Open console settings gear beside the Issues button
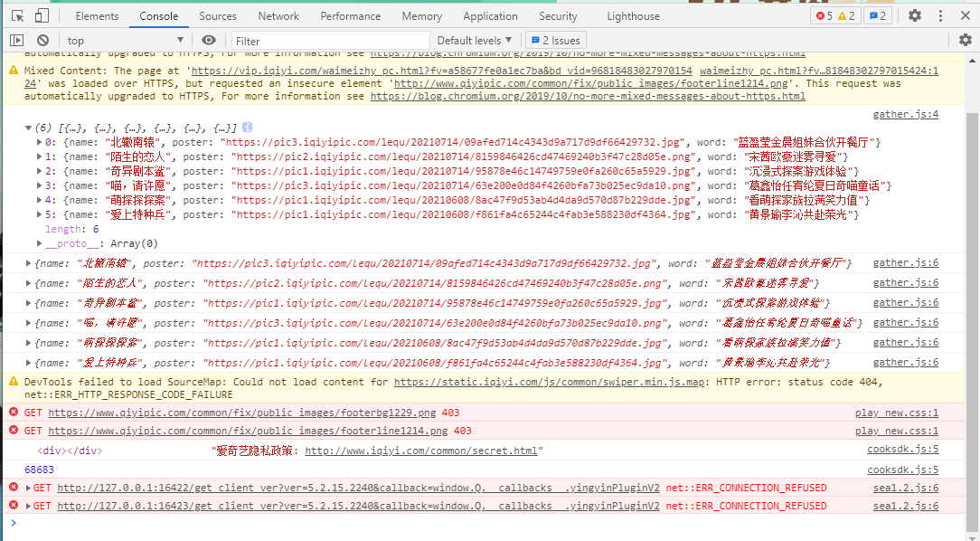 pos(965,40)
